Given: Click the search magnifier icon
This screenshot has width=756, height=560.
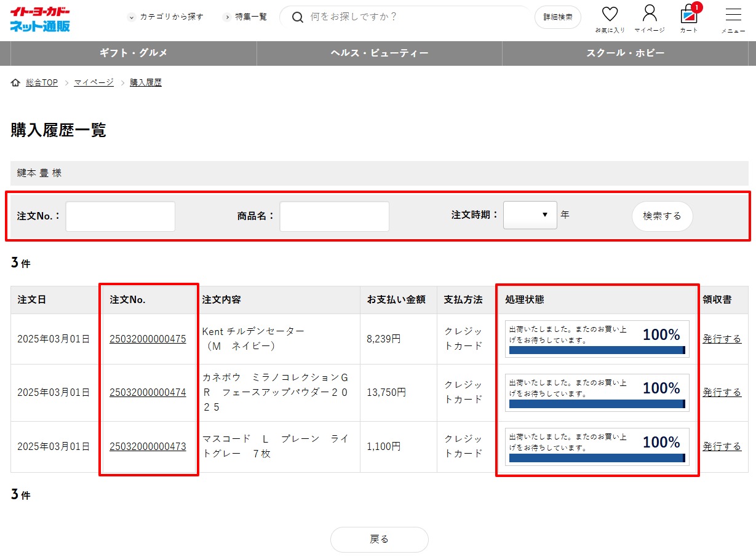Looking at the screenshot, I should pyautogui.click(x=298, y=17).
